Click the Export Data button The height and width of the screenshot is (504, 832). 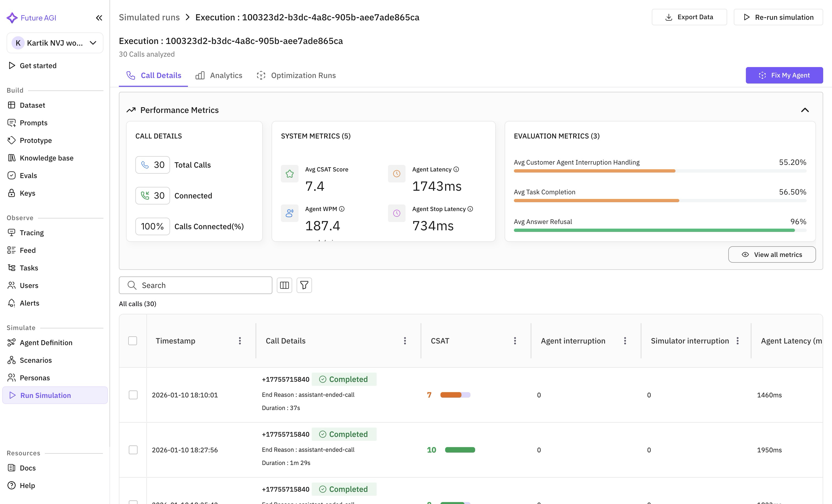click(689, 17)
